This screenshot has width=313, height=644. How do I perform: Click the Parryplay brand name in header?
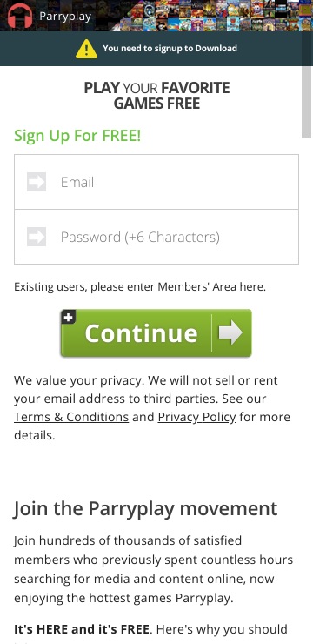(x=65, y=17)
